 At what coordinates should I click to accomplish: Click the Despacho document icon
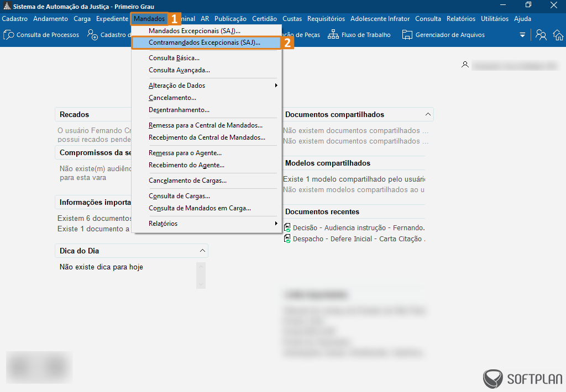coord(287,239)
